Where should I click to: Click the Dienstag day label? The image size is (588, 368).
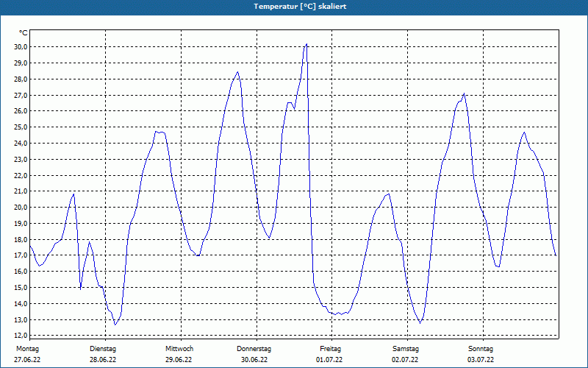pyautogui.click(x=103, y=349)
